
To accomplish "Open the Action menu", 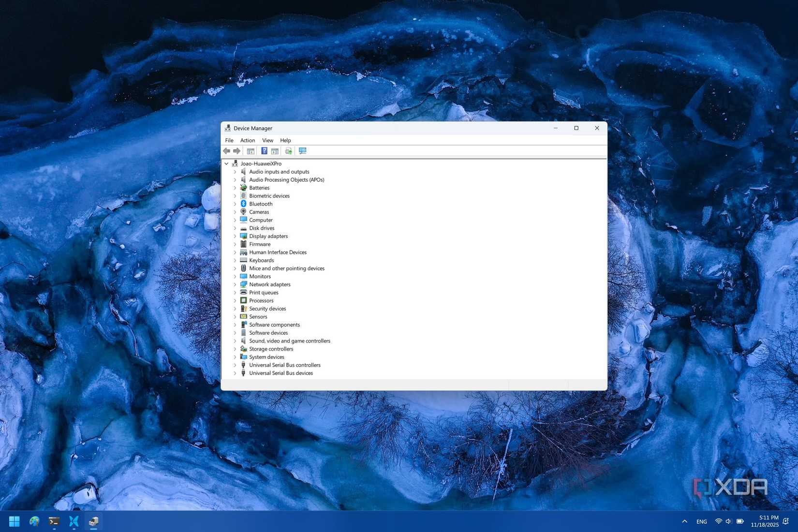I will [247, 140].
